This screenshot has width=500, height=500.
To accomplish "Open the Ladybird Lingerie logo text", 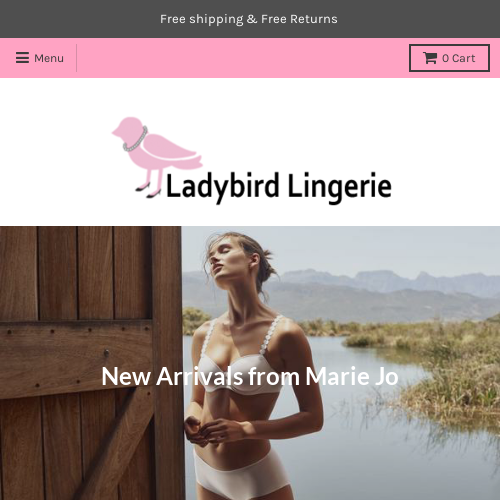I will pyautogui.click(x=278, y=187).
